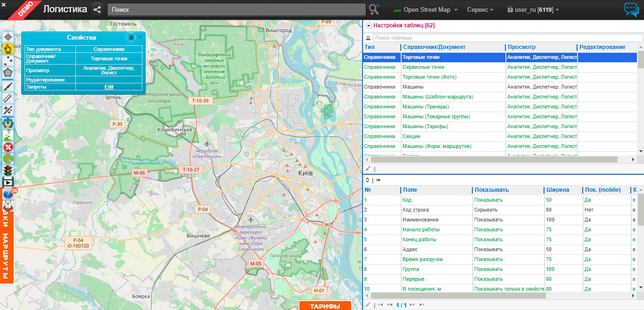
Task: Choose the ruler measurement tool
Action: 8,98
